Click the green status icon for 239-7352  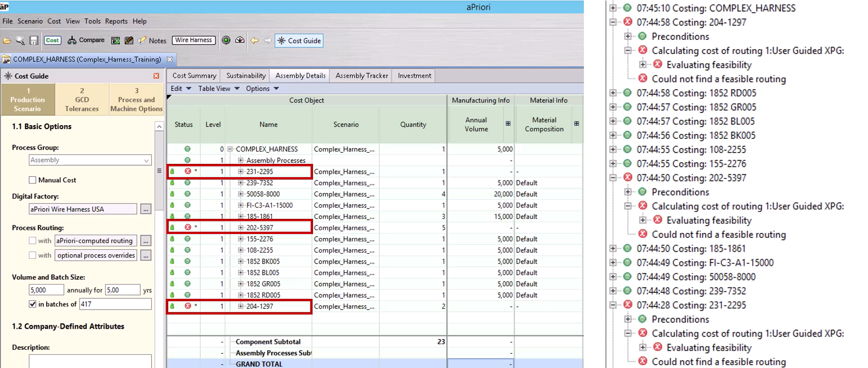point(187,183)
